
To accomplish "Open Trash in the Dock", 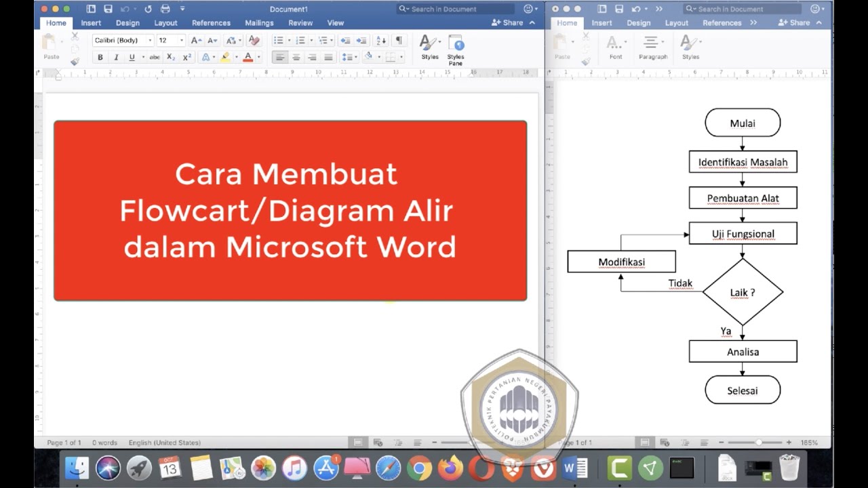I will (x=789, y=468).
